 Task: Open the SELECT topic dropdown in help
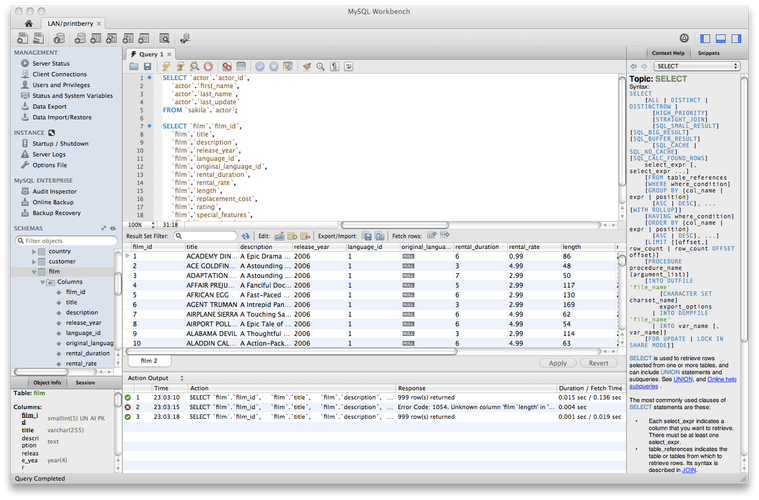click(697, 66)
